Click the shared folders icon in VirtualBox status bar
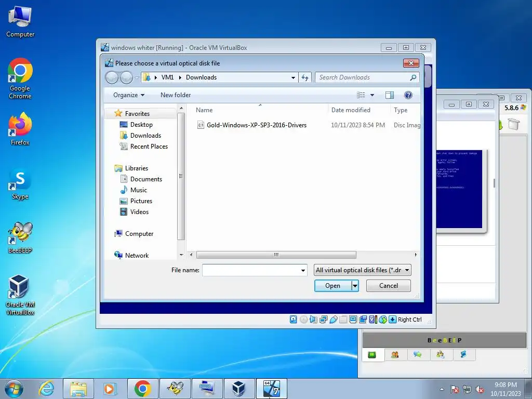Image resolution: width=532 pixels, height=399 pixels. (343, 320)
